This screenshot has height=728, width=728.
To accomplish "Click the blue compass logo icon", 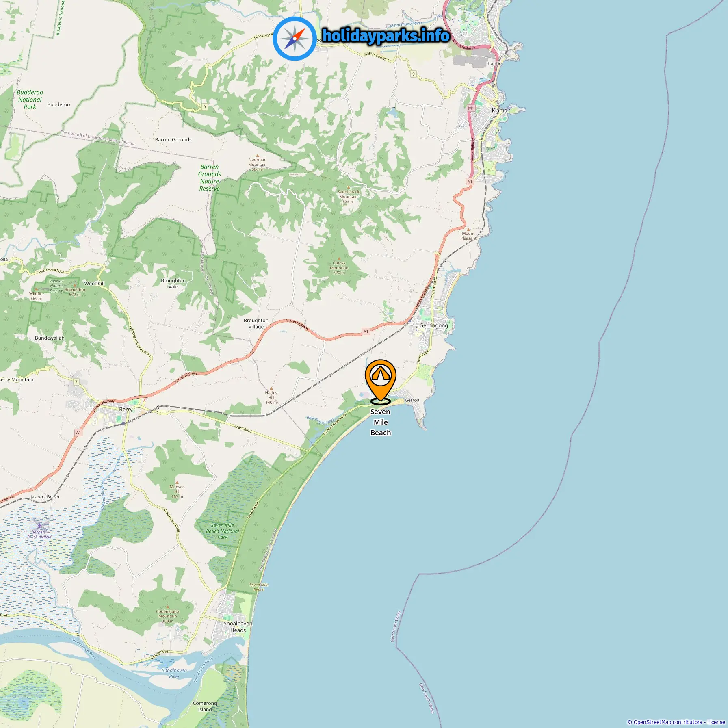I will point(295,39).
